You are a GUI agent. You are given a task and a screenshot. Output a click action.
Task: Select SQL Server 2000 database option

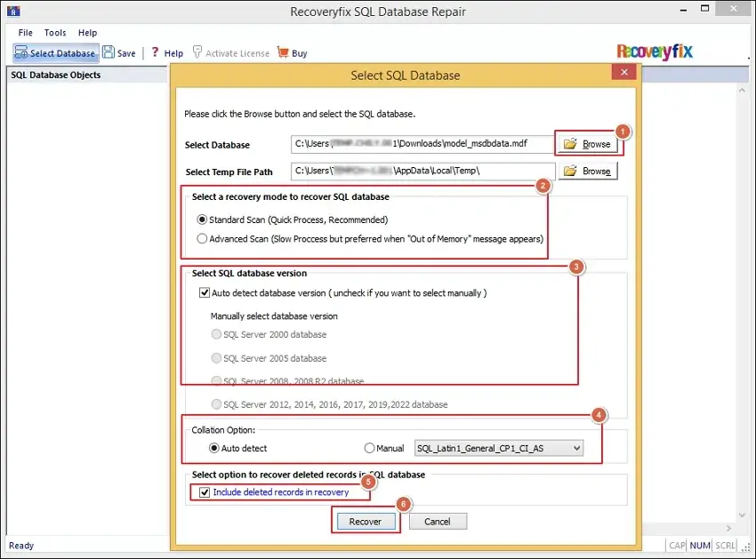216,334
